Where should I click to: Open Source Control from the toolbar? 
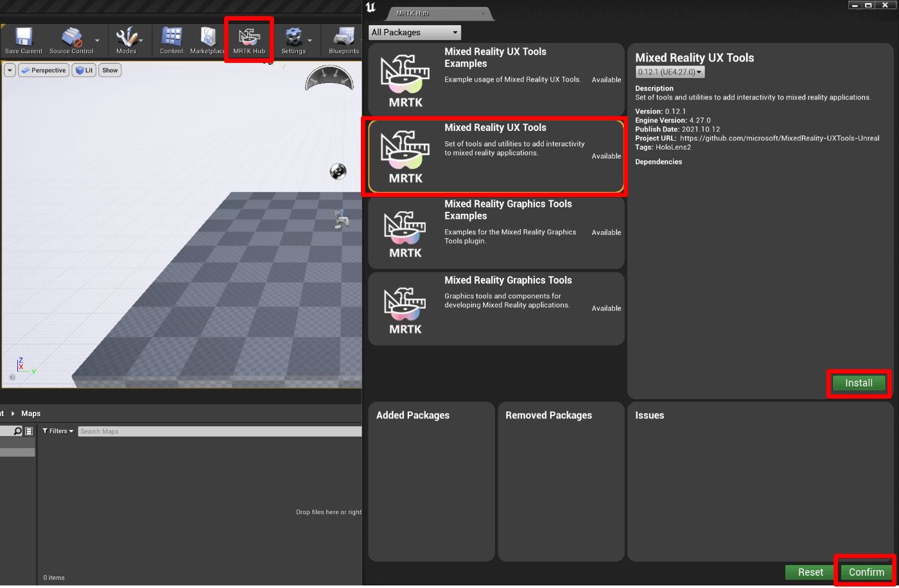click(71, 40)
